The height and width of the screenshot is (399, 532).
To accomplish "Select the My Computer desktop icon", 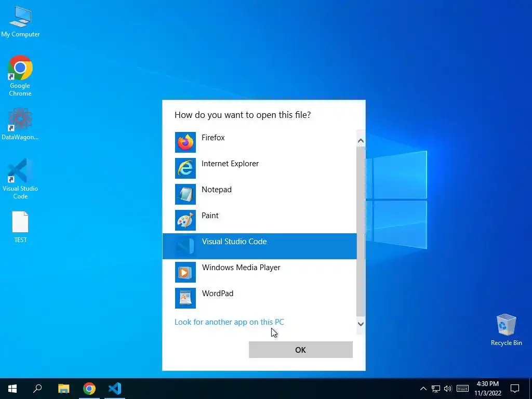I will click(20, 21).
